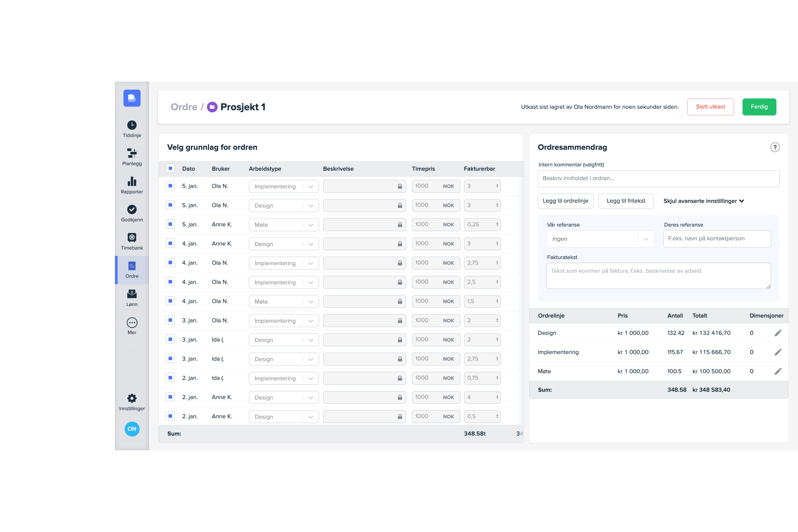The image size is (798, 532).
Task: Click Legg til fritekst button
Action: click(626, 201)
